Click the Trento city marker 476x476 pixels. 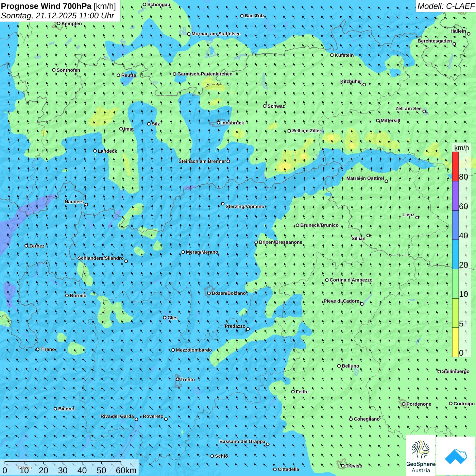[x=177, y=379]
